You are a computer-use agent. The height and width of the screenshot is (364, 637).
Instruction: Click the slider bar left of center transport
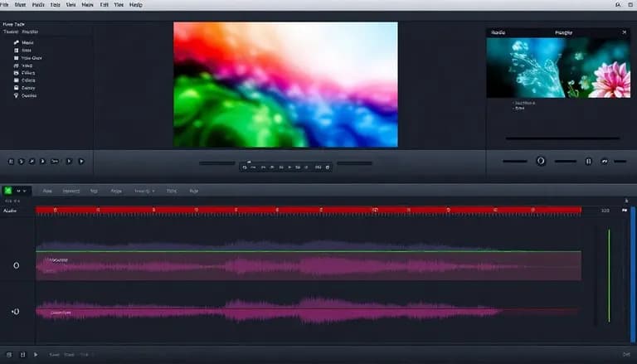217,163
